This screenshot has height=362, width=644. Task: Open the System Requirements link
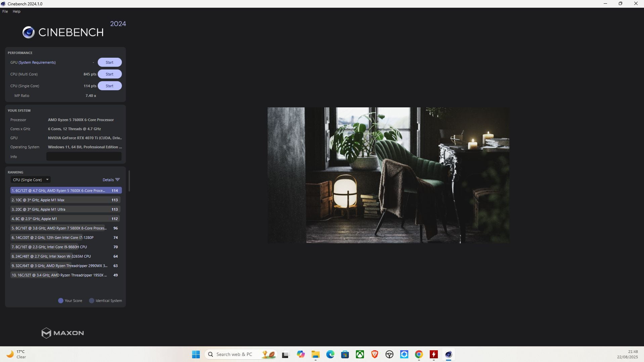click(x=37, y=62)
